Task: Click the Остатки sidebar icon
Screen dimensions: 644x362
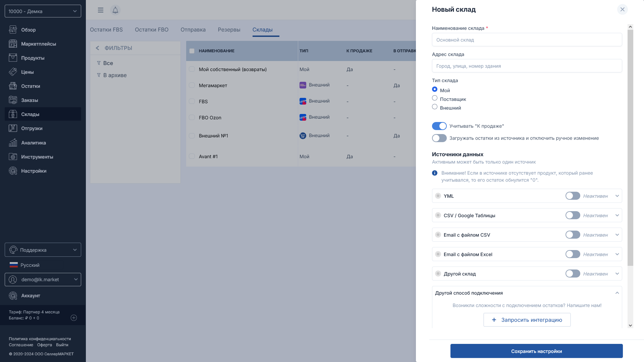Action: (x=13, y=86)
